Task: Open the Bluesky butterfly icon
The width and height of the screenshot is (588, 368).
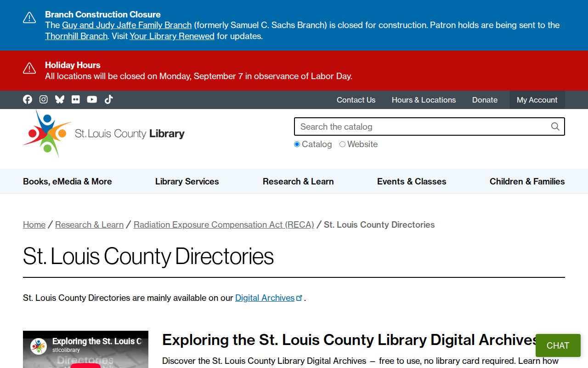Action: click(x=60, y=99)
